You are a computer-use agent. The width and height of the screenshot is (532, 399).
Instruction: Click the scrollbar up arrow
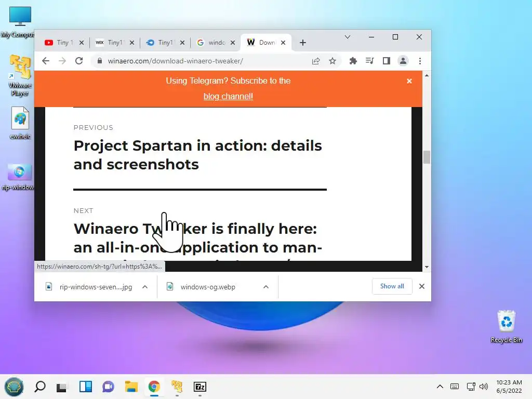coord(427,75)
